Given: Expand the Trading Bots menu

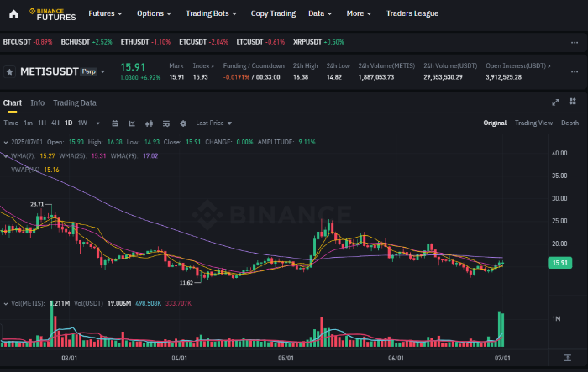Looking at the screenshot, I should tap(211, 13).
